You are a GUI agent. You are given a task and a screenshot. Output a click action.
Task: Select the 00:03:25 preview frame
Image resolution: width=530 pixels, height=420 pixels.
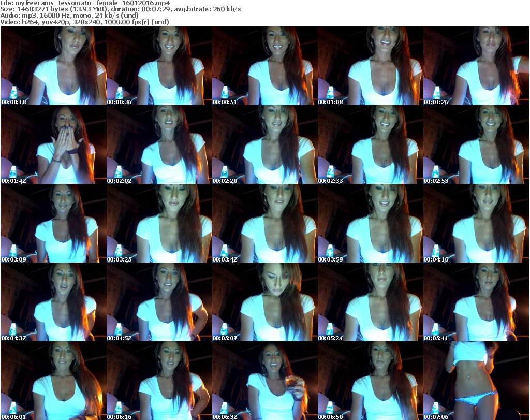tap(159, 223)
